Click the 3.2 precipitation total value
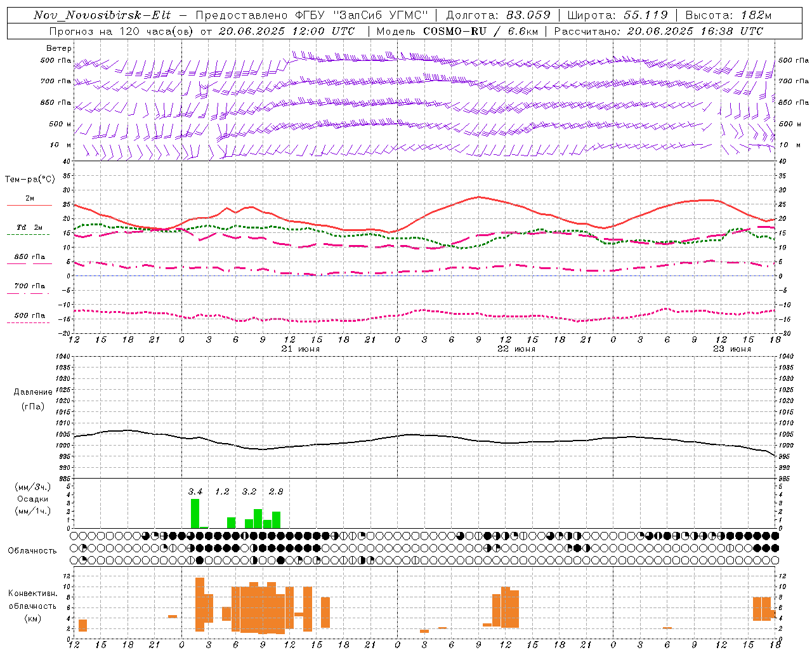The height and width of the screenshot is (650, 812). [x=249, y=492]
